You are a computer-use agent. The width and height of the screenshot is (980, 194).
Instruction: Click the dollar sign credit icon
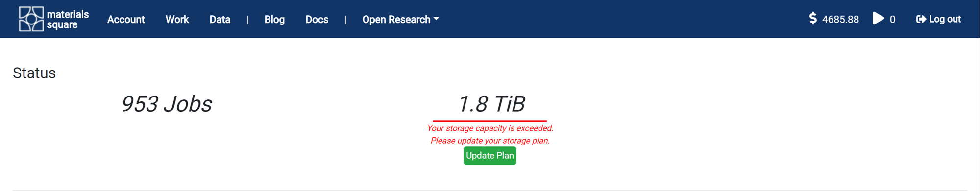[813, 19]
